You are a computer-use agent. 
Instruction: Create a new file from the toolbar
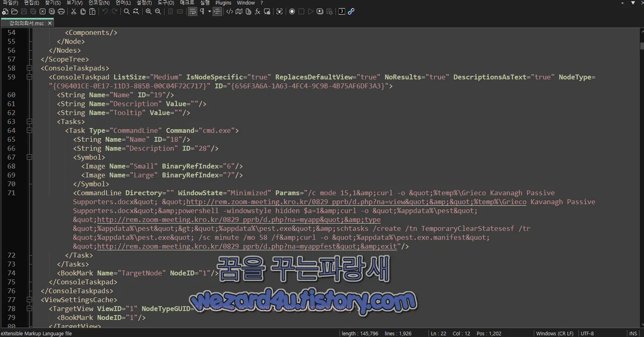[5, 11]
